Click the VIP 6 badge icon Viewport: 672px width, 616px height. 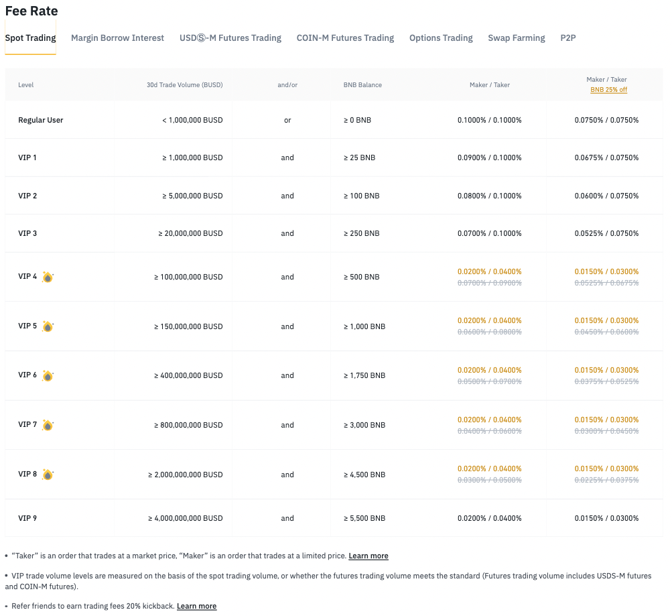[x=48, y=375]
